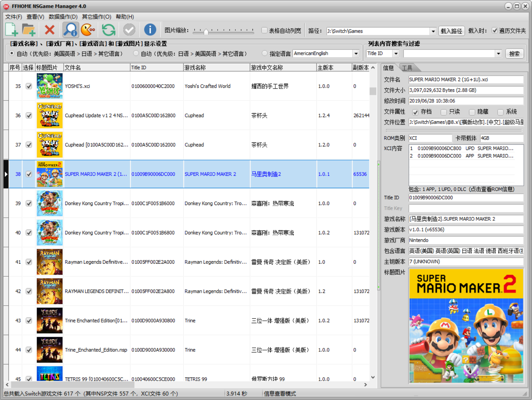
Task: Click the Pac-Man toolbar icon
Action: click(x=88, y=30)
